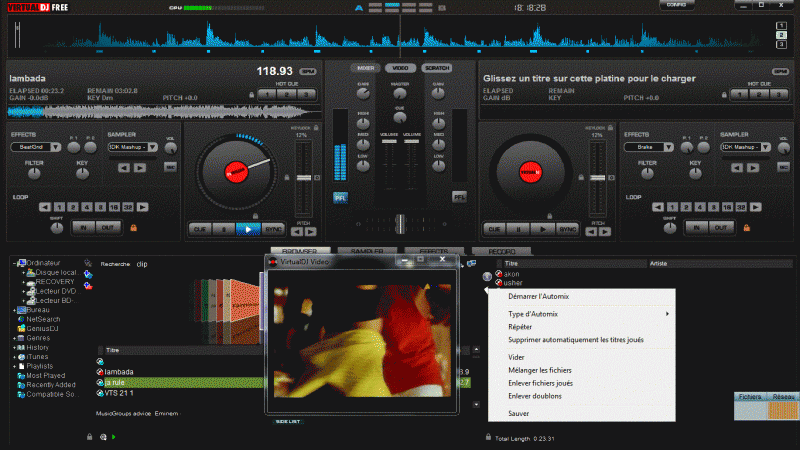Click the SIDE LIST button
This screenshot has width=800, height=450.
click(x=288, y=421)
